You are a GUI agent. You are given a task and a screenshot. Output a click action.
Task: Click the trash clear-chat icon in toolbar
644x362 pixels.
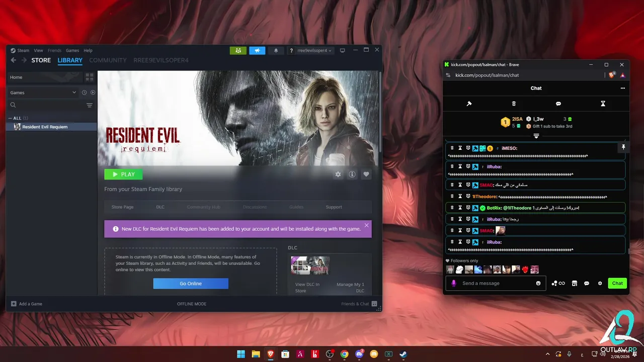pyautogui.click(x=514, y=104)
